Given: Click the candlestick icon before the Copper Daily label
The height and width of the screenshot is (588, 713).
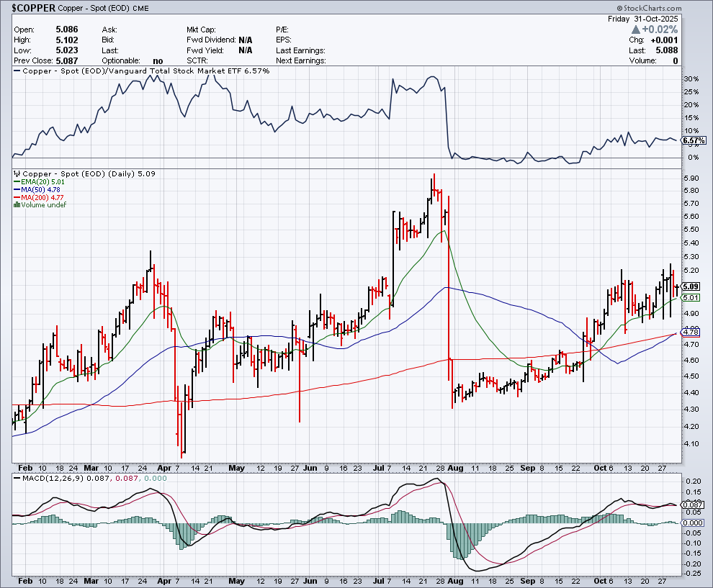Looking at the screenshot, I should coord(17,173).
